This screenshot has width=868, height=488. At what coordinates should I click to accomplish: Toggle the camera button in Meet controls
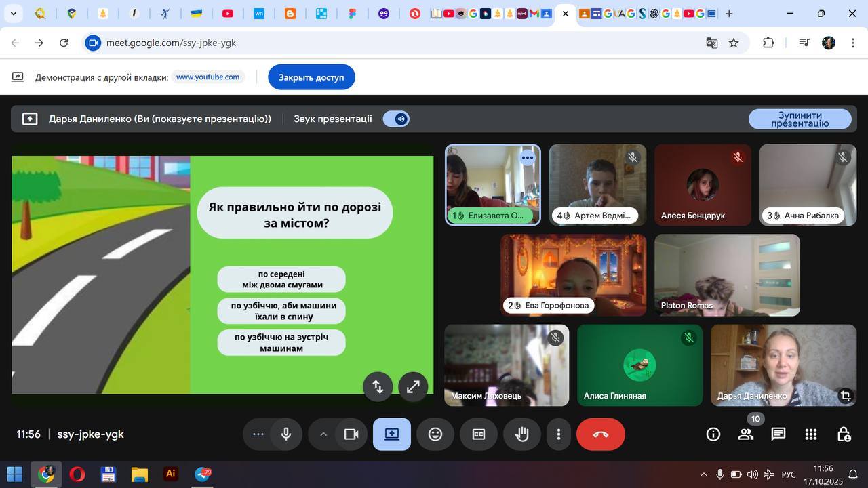pyautogui.click(x=351, y=434)
